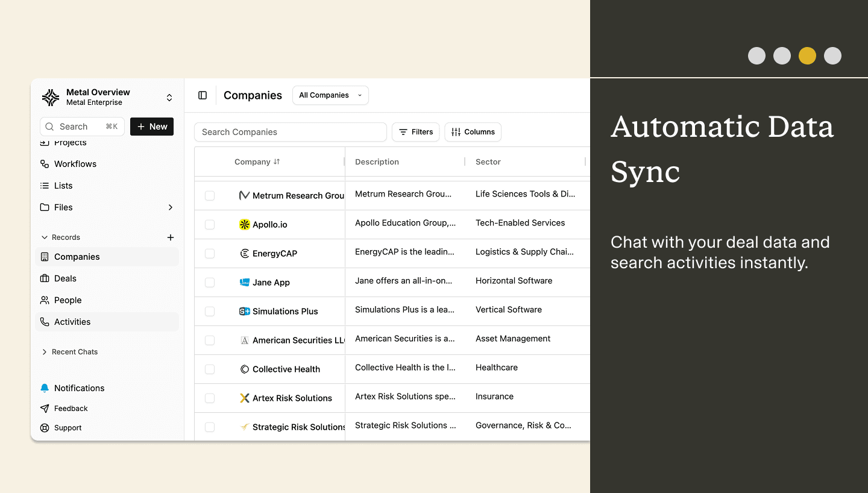Click the Description column header
Screen dimensions: 868x493
point(377,162)
